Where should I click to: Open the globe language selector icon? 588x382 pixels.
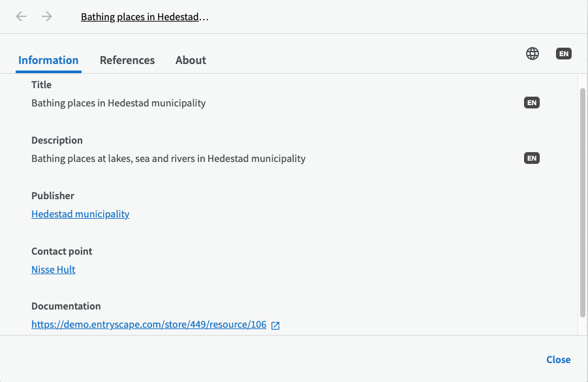(x=533, y=54)
